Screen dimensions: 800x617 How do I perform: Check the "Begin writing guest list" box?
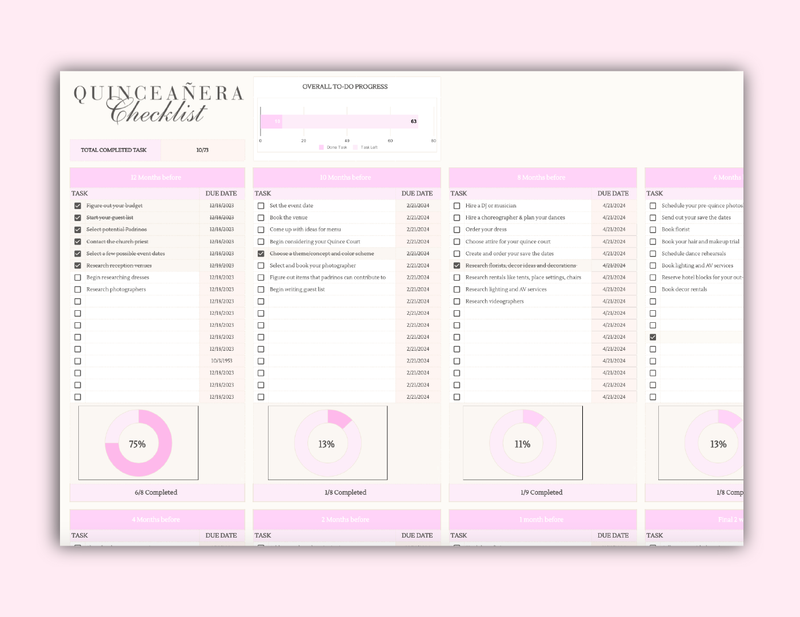click(261, 290)
